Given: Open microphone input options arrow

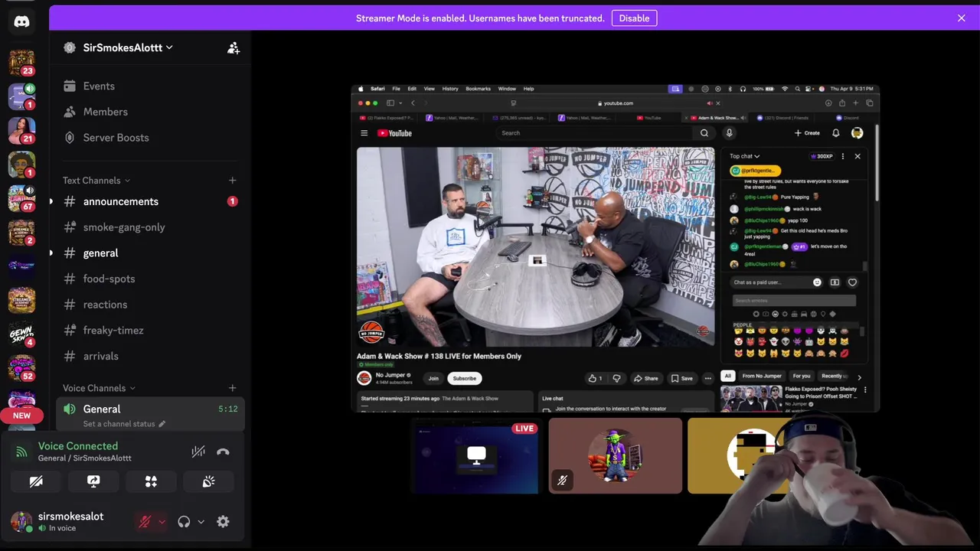Looking at the screenshot, I should [162, 522].
